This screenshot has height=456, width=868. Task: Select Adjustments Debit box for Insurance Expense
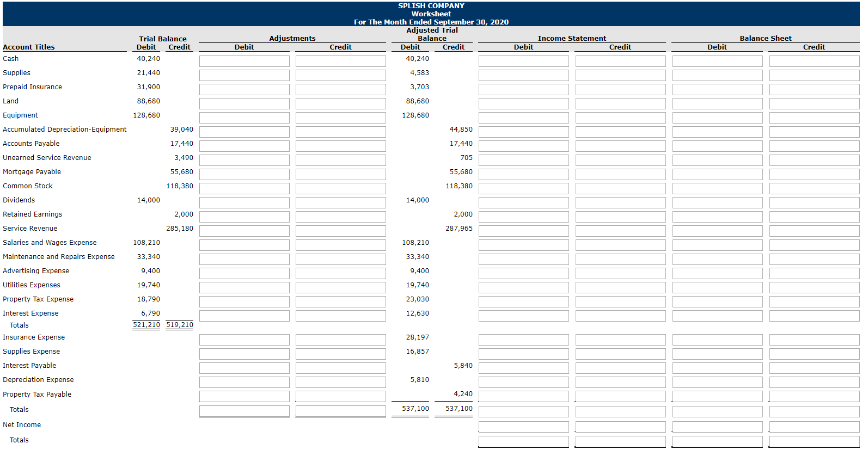click(x=244, y=340)
